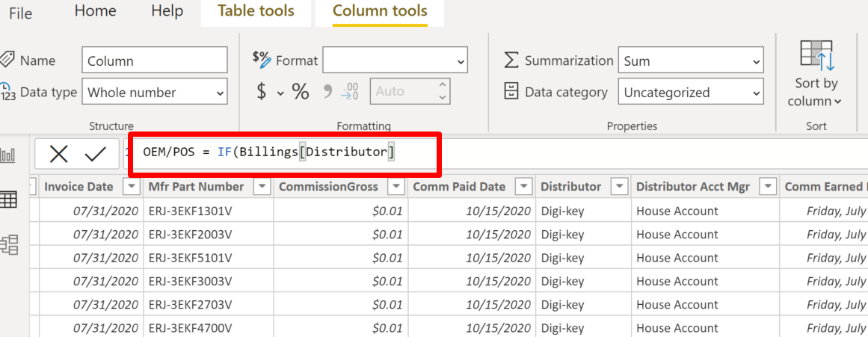The width and height of the screenshot is (868, 337).
Task: Click the Format dollar-percent brush icon
Action: (261, 59)
